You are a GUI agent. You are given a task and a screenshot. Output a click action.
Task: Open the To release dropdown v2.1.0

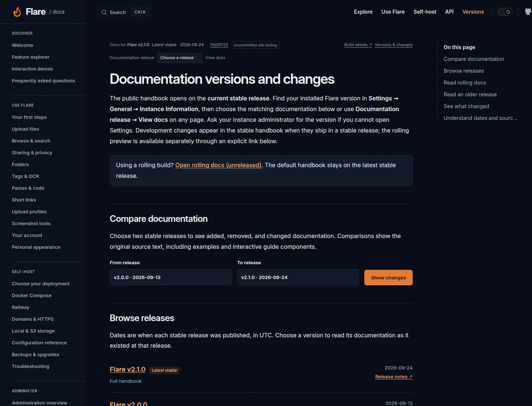pos(298,277)
